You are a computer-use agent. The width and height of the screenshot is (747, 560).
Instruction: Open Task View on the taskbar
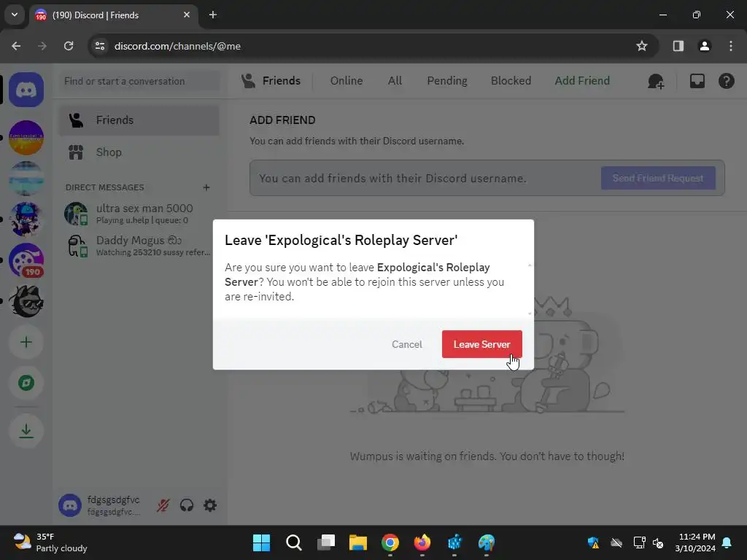pos(326,542)
